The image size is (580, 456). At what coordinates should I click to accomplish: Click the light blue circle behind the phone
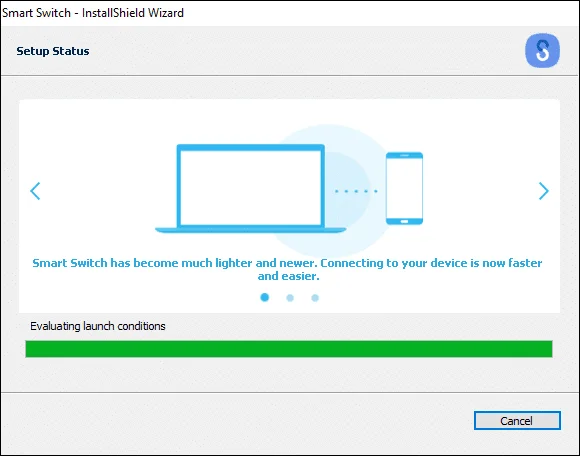coord(330,191)
